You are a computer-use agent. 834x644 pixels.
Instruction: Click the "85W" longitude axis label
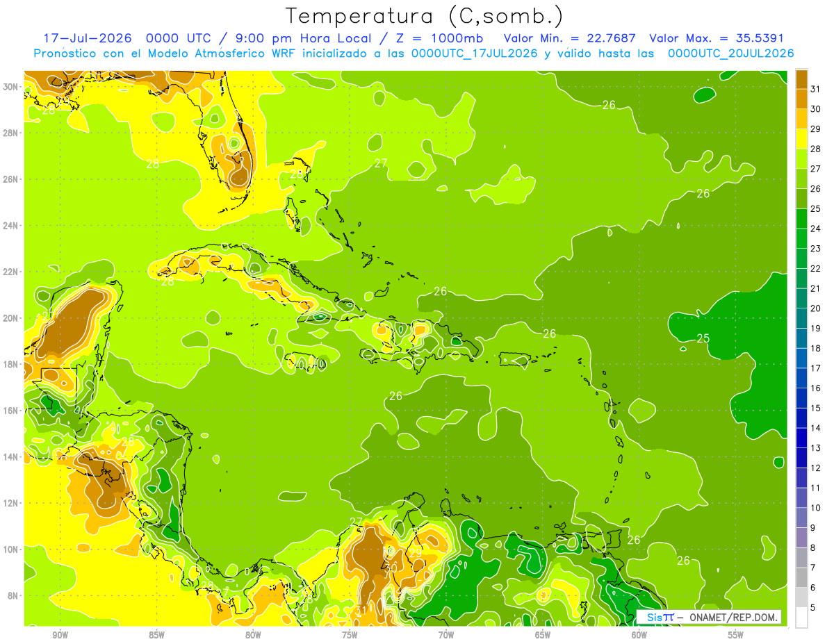[156, 635]
